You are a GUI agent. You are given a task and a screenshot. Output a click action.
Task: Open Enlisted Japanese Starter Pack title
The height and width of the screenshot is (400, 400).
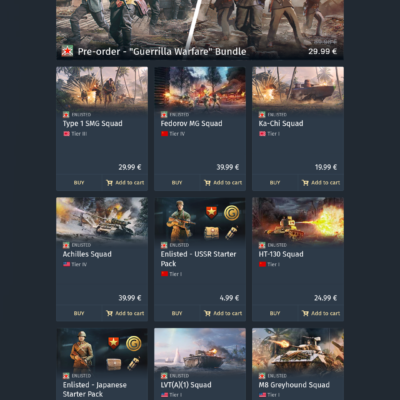[x=95, y=389]
